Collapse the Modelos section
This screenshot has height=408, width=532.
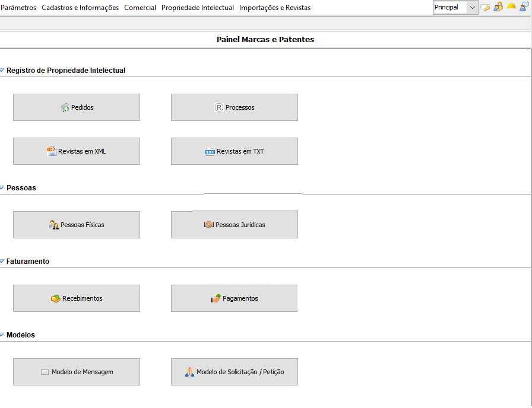pyautogui.click(x=2, y=335)
